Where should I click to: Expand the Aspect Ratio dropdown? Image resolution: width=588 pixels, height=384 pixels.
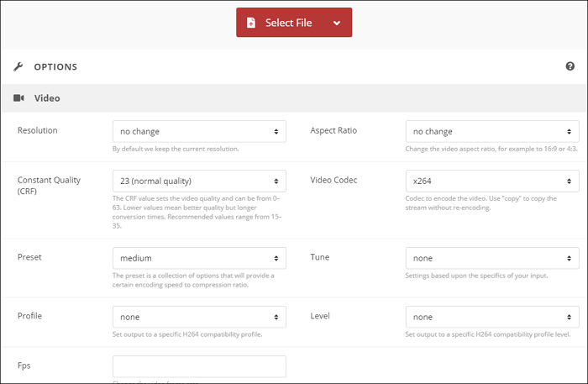[x=491, y=131]
